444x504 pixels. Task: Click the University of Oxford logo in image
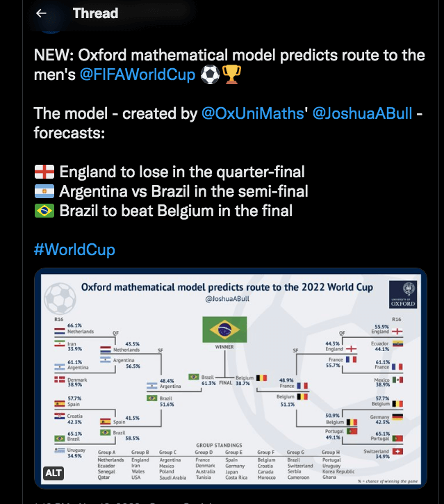pyautogui.click(x=403, y=295)
